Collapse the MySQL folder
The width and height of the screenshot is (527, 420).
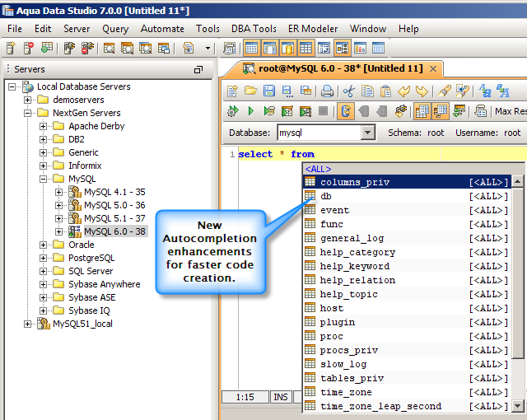43,179
